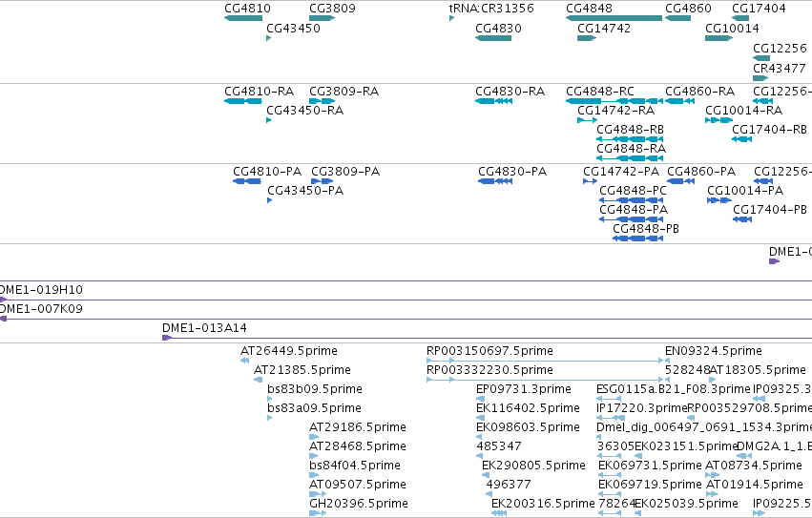Select the tRNA:CR31356 marker
This screenshot has width=812, height=518.
pyautogui.click(x=451, y=18)
